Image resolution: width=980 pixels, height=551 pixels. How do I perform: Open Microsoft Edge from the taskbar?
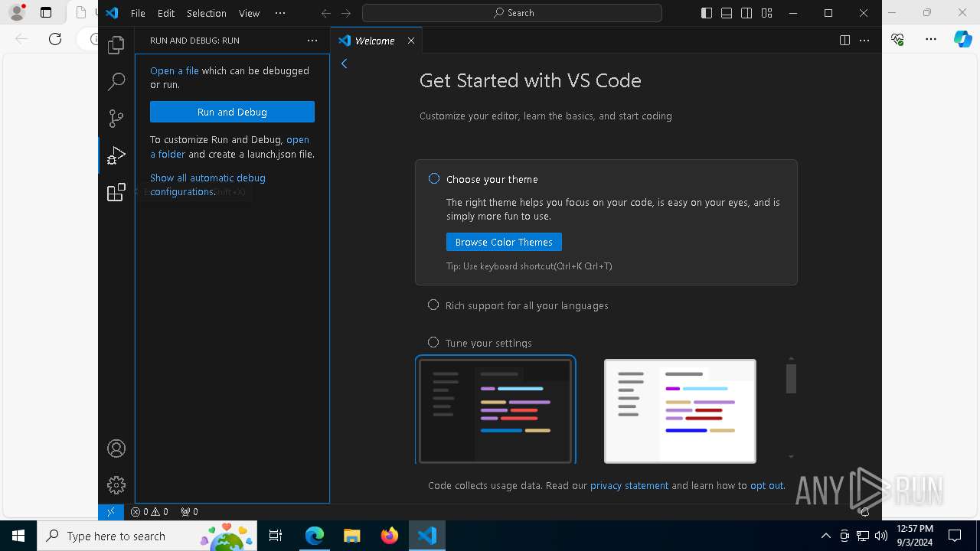click(x=315, y=536)
